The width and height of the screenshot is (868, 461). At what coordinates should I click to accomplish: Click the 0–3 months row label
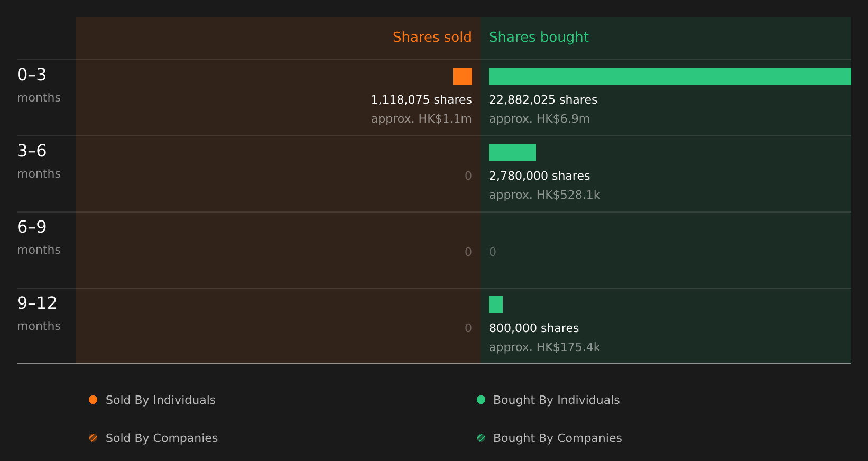pos(39,85)
